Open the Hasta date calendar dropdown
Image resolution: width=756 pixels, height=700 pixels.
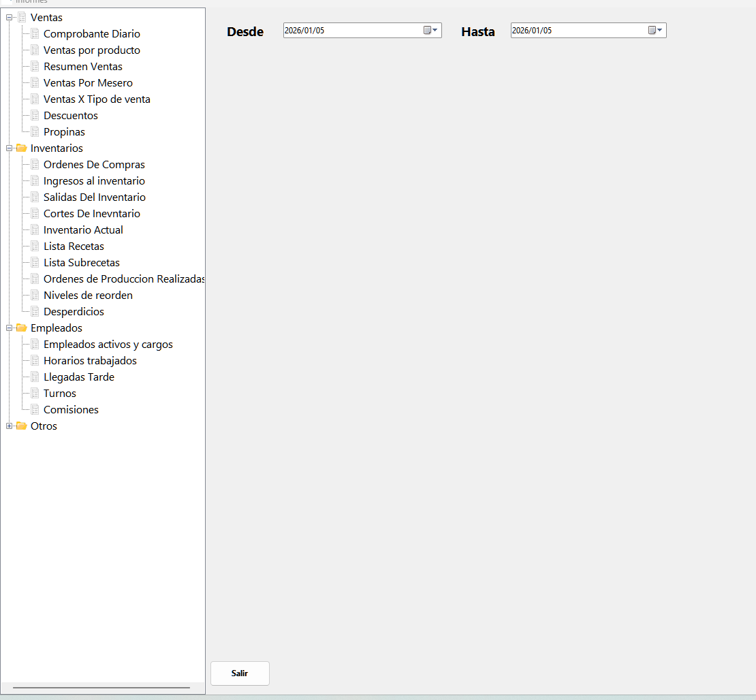point(656,31)
